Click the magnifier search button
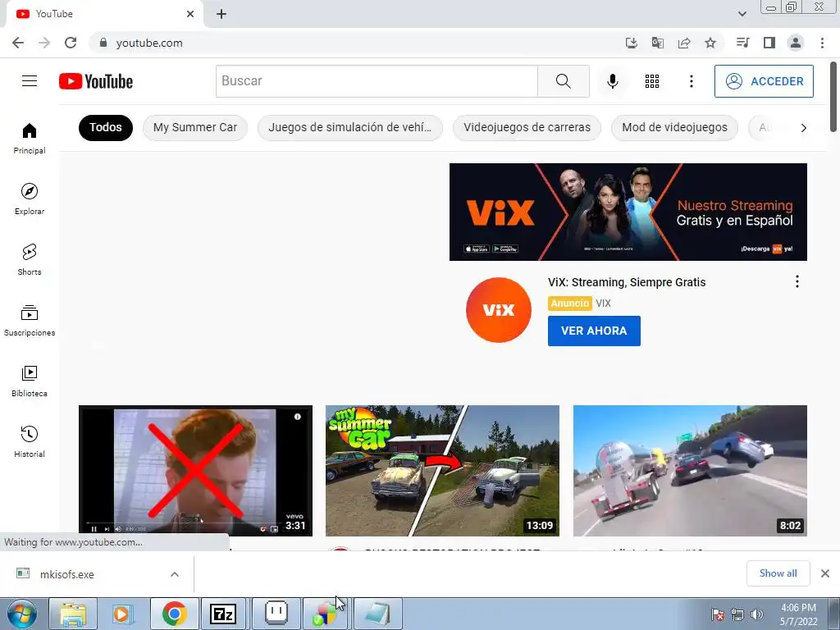The width and height of the screenshot is (840, 630). (563, 81)
